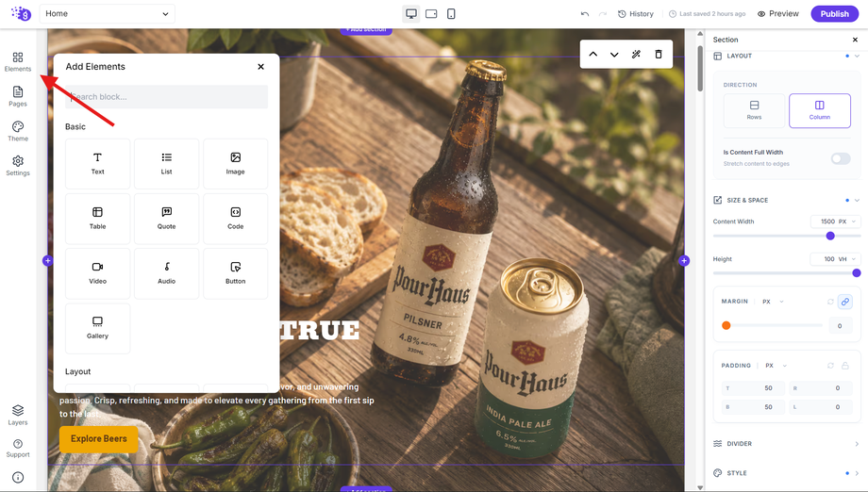Click Explore Beers button on canvas
The image size is (868, 492).
98,439
